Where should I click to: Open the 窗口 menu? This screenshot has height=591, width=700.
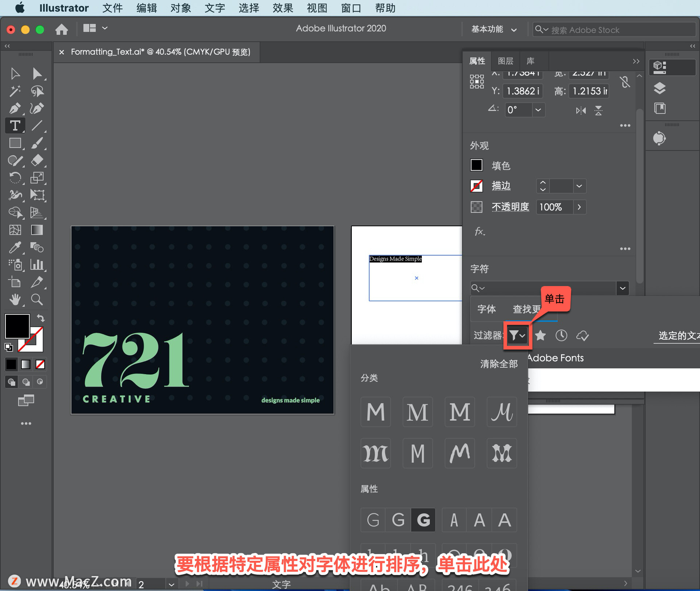pos(351,8)
